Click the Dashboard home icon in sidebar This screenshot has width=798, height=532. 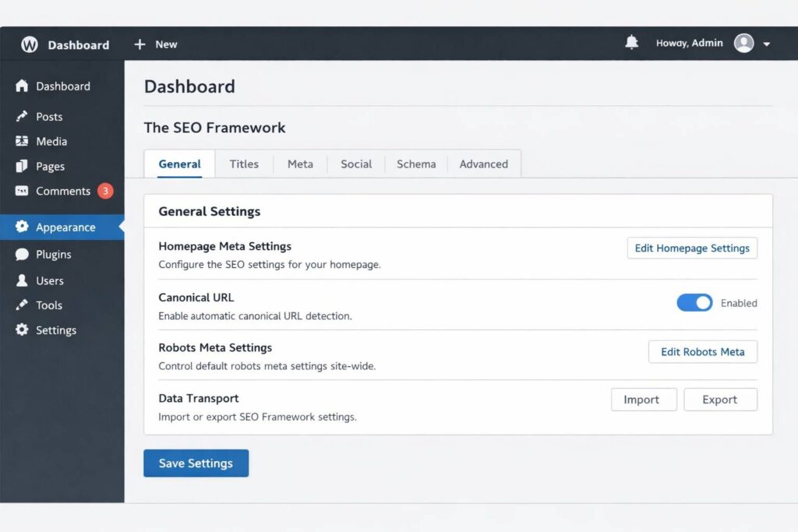point(22,86)
